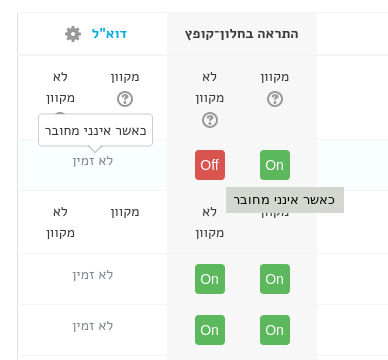Click help icon under email מקוון column
The width and height of the screenshot is (388, 360).
point(125,99)
